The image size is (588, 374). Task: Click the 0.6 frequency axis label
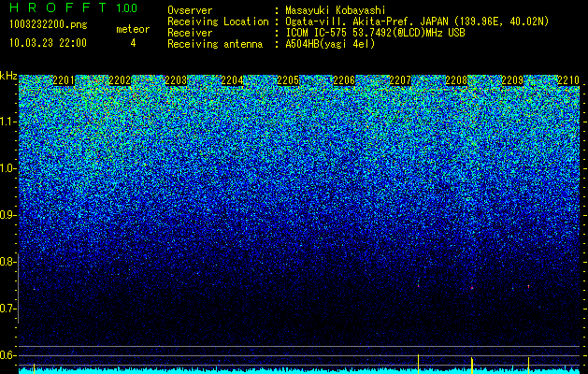(7, 355)
